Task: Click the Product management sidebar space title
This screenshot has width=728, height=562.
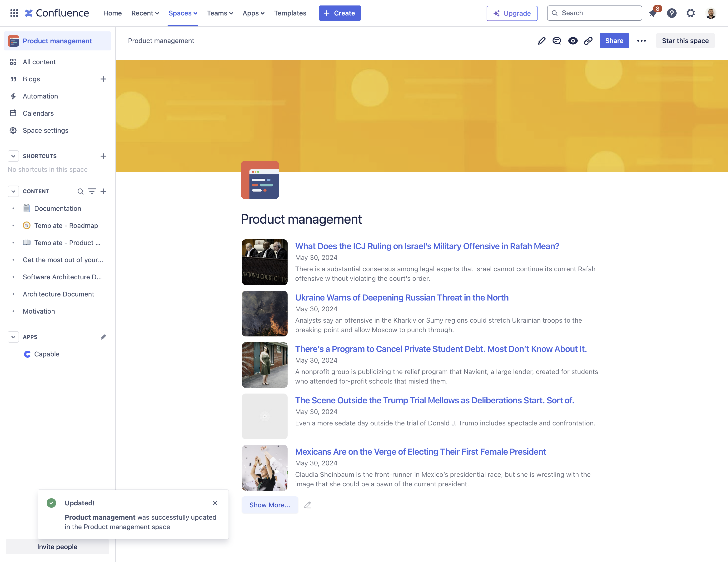Action: point(57,41)
